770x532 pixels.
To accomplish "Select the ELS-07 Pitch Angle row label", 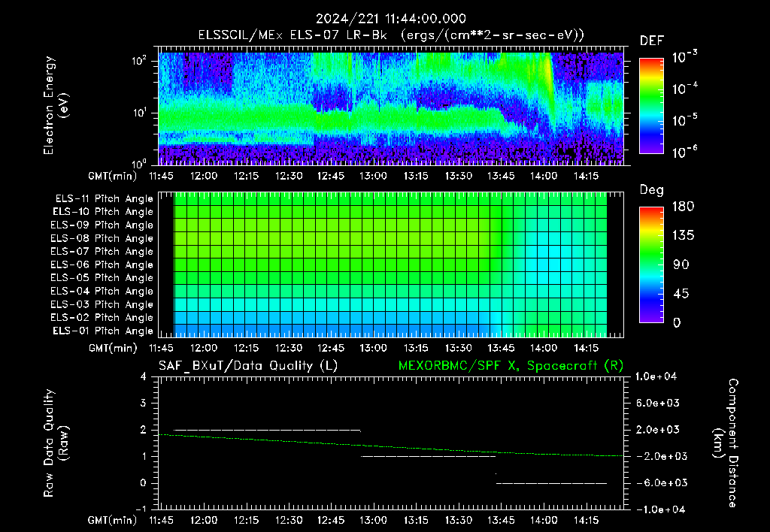I will point(102,251).
